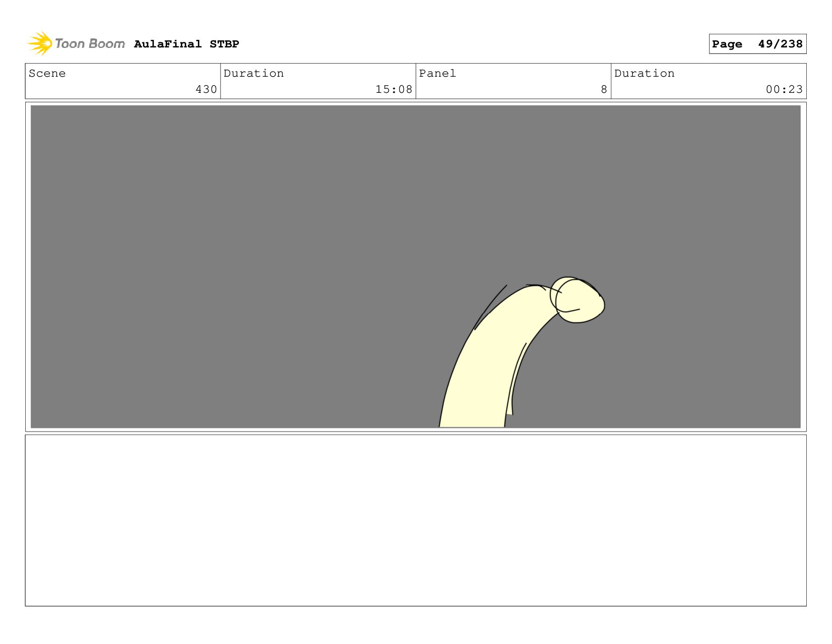Select scene duration value 15:08
This screenshot has height=644, width=832.
(394, 89)
